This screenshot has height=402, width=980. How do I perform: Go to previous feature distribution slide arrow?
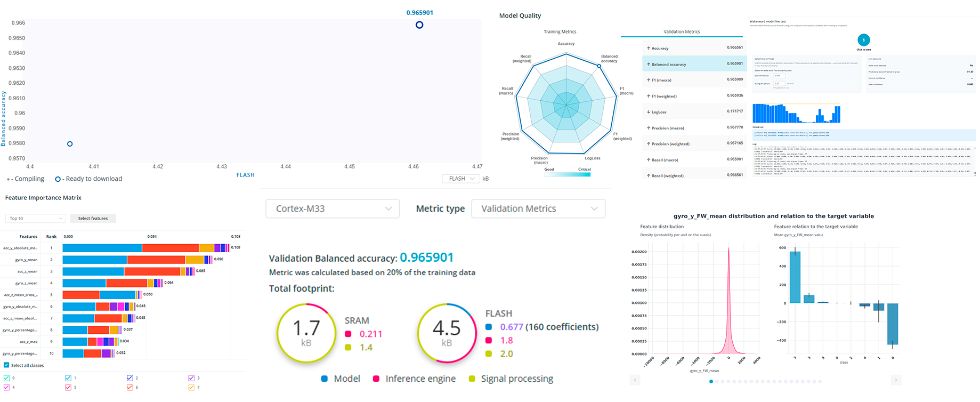(635, 380)
